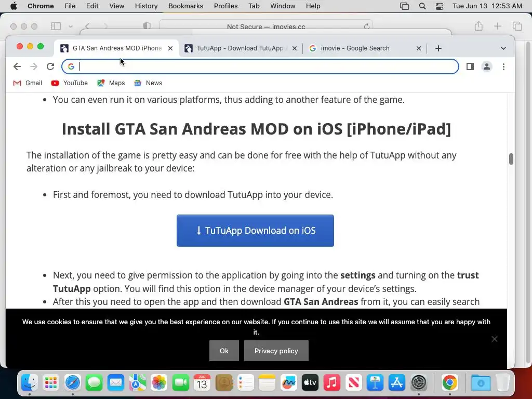Open Control Center in menu bar
Image resolution: width=532 pixels, height=399 pixels.
click(440, 6)
